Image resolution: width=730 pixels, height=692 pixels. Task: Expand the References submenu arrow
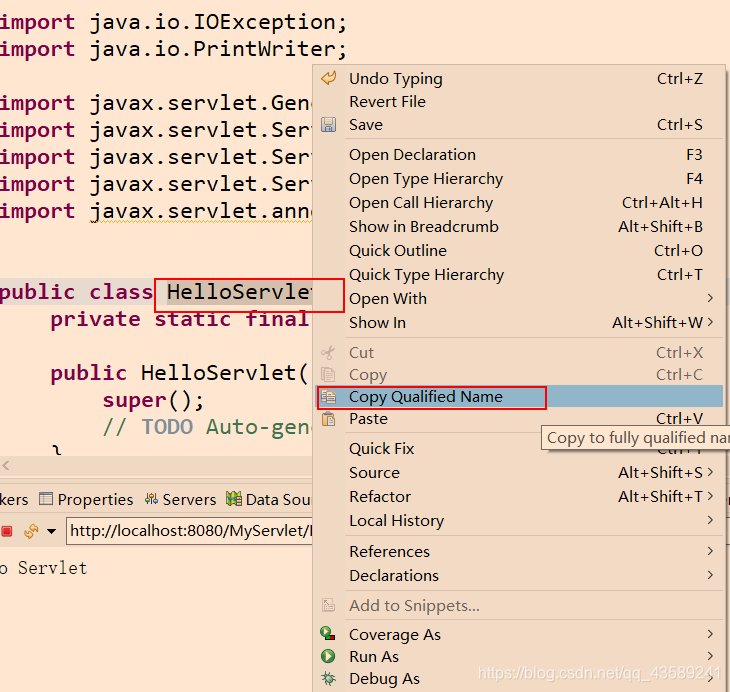(710, 551)
